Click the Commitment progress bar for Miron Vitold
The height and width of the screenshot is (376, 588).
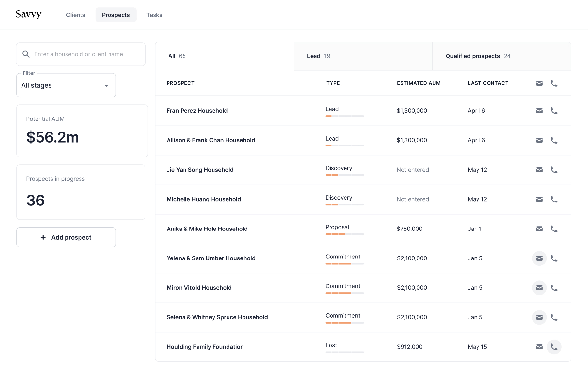pyautogui.click(x=345, y=293)
